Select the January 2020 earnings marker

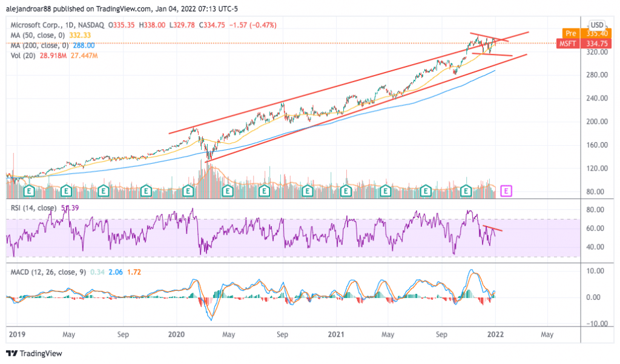click(188, 192)
